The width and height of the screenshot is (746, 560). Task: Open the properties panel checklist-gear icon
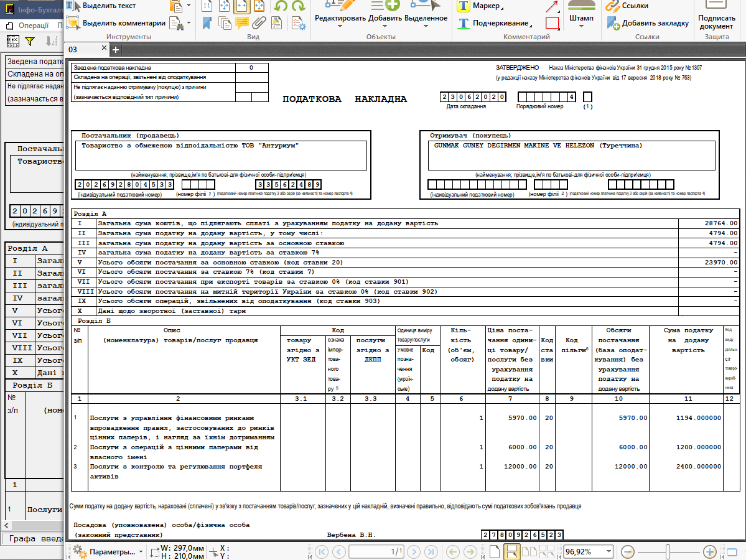299,23
